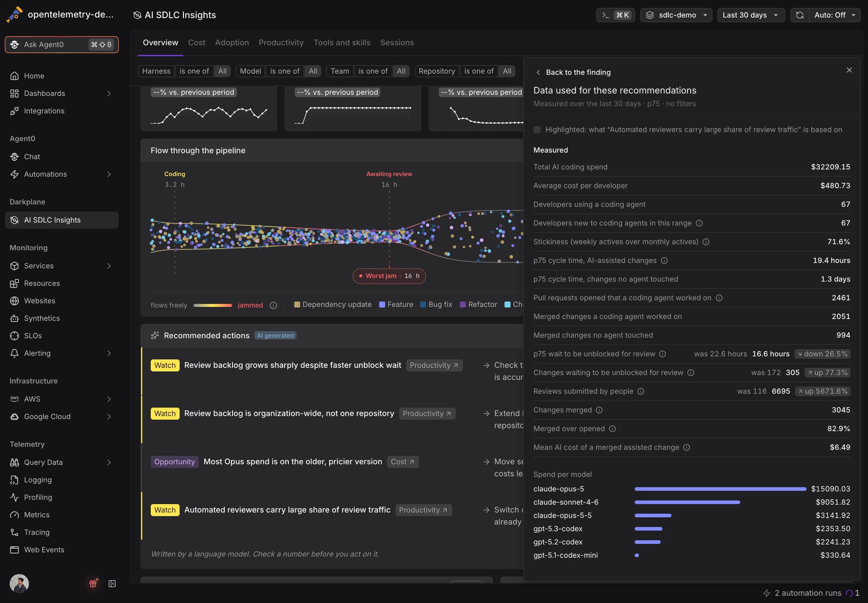
Task: Open Web Events in the sidebar
Action: pos(61,549)
